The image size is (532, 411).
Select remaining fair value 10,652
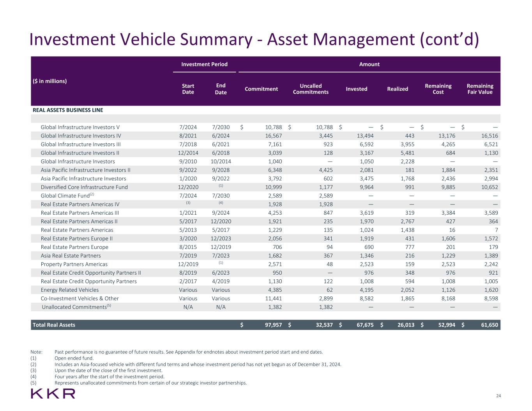[x=490, y=187]
